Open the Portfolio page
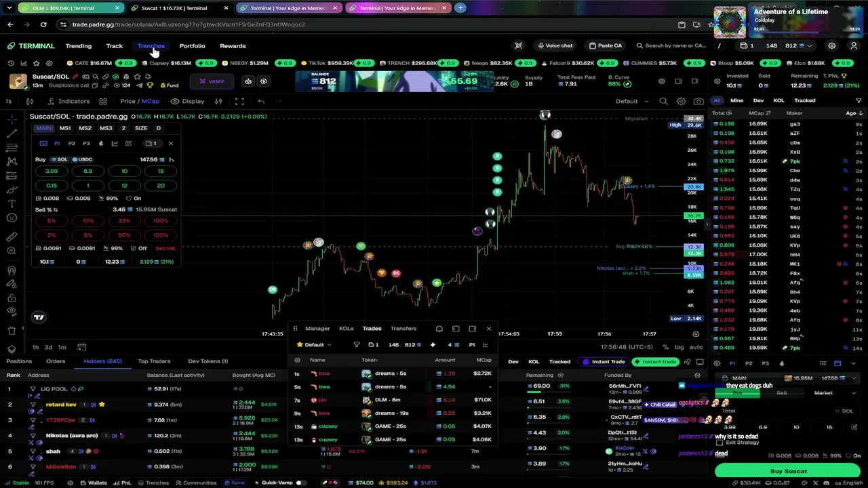Image resolution: width=868 pixels, height=488 pixels. click(192, 46)
